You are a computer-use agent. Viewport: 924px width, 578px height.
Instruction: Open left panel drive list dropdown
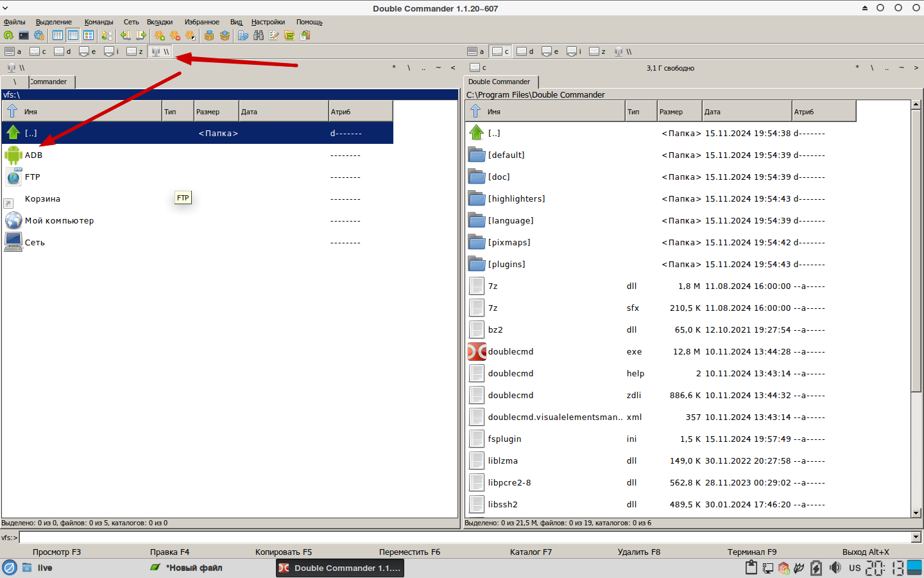tap(16, 67)
